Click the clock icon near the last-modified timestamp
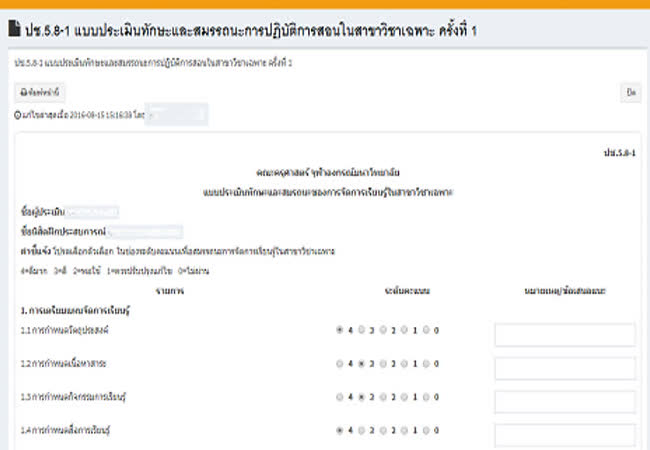650x450 pixels. [17, 114]
